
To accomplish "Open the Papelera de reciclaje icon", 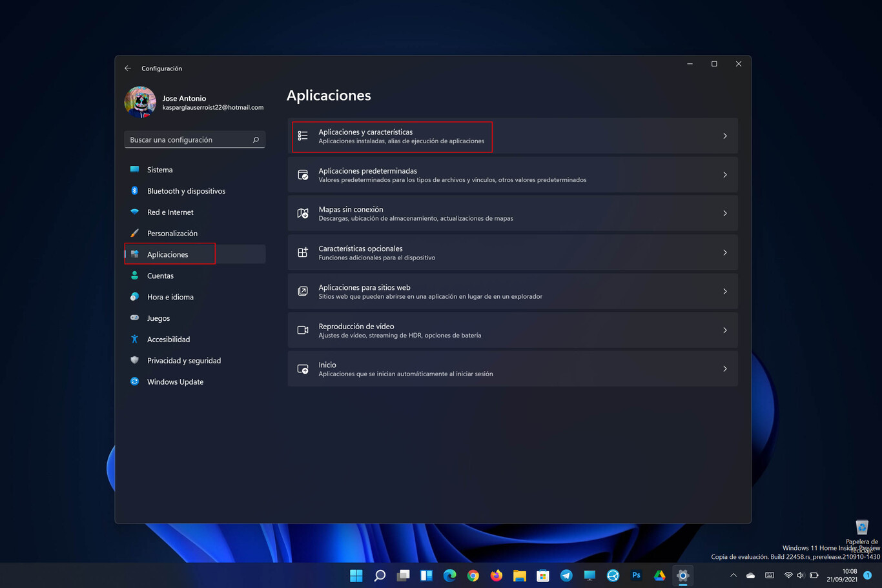I will [x=861, y=529].
